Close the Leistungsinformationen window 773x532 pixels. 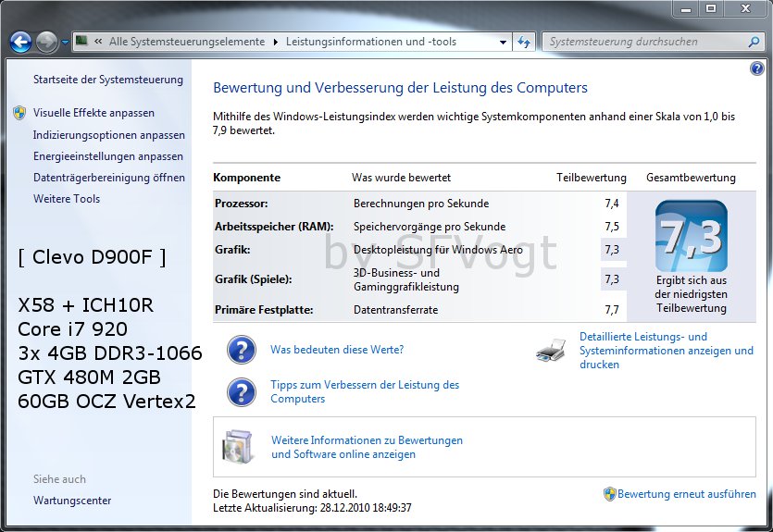click(745, 8)
